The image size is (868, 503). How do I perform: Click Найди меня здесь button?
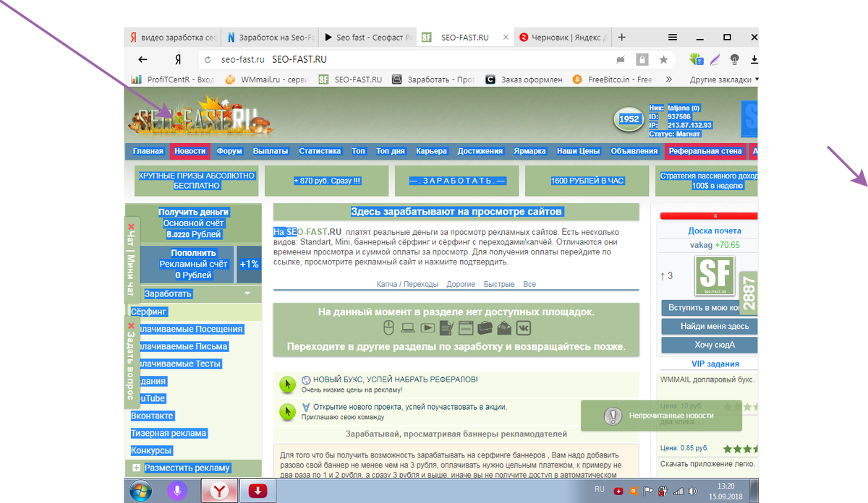[x=709, y=326]
